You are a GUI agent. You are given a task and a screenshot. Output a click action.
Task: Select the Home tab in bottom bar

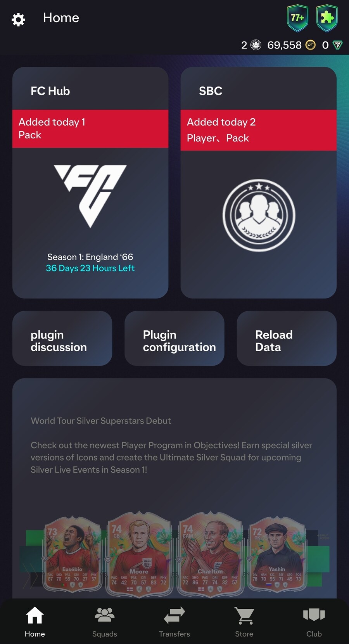35,622
